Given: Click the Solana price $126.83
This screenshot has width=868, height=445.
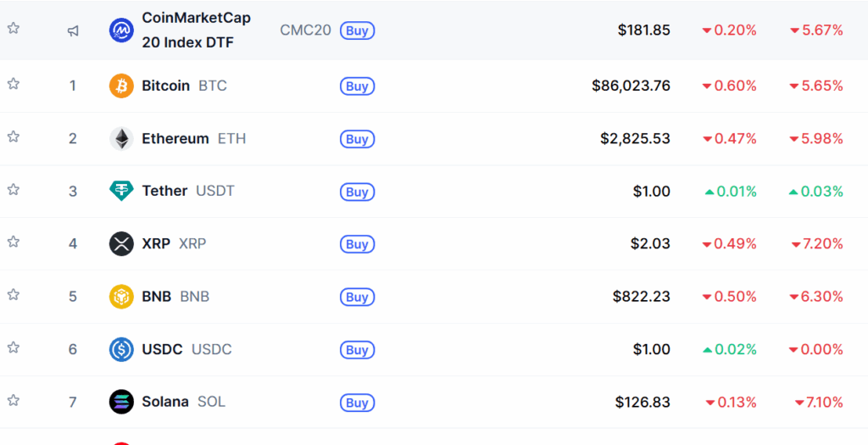Looking at the screenshot, I should (x=644, y=402).
